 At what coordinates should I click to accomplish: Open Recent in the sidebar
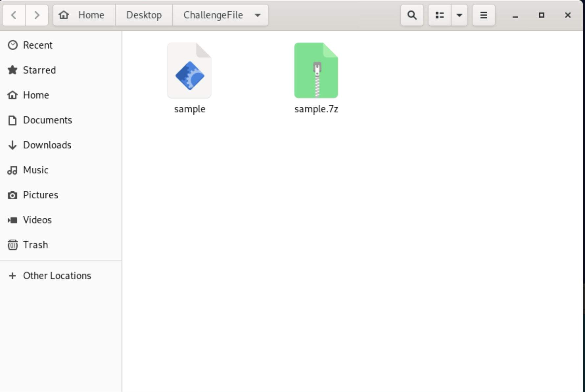(37, 45)
